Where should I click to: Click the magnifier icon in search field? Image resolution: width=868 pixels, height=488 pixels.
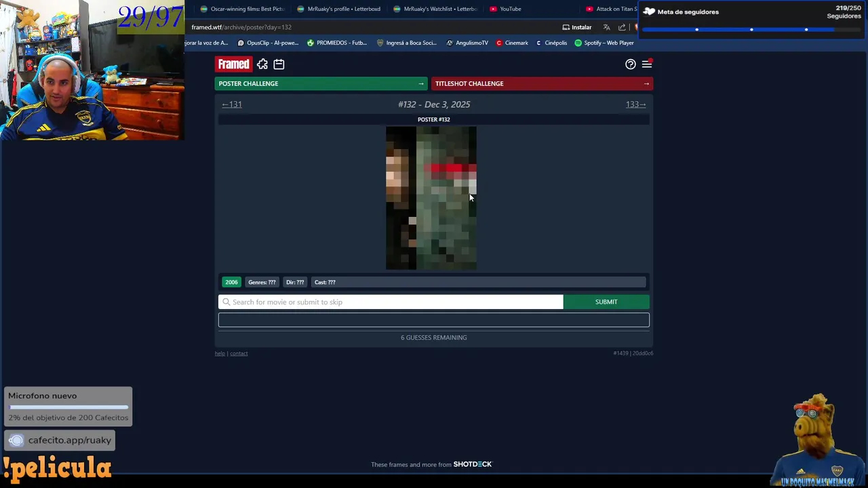coord(226,302)
